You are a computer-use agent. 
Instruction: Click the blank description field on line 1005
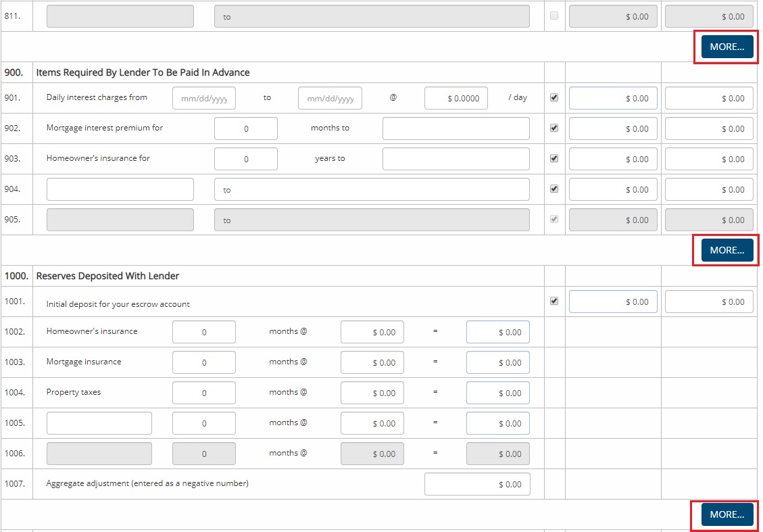pos(99,423)
